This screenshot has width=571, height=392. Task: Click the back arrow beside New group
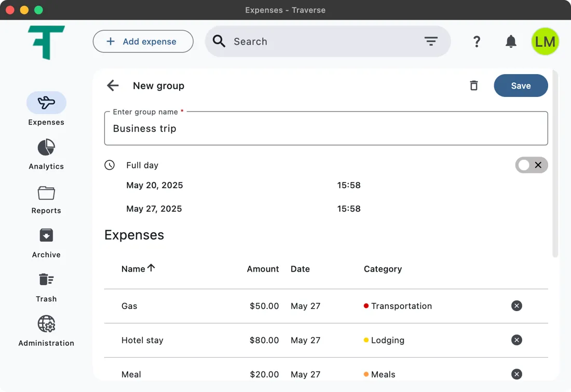pos(113,86)
